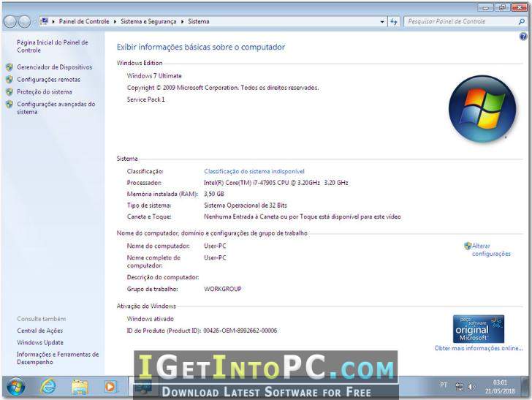Click the control panel icon in address bar

click(44, 21)
